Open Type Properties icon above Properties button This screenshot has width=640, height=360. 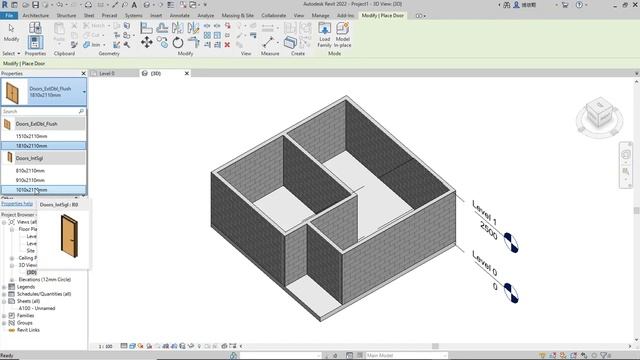click(35, 28)
